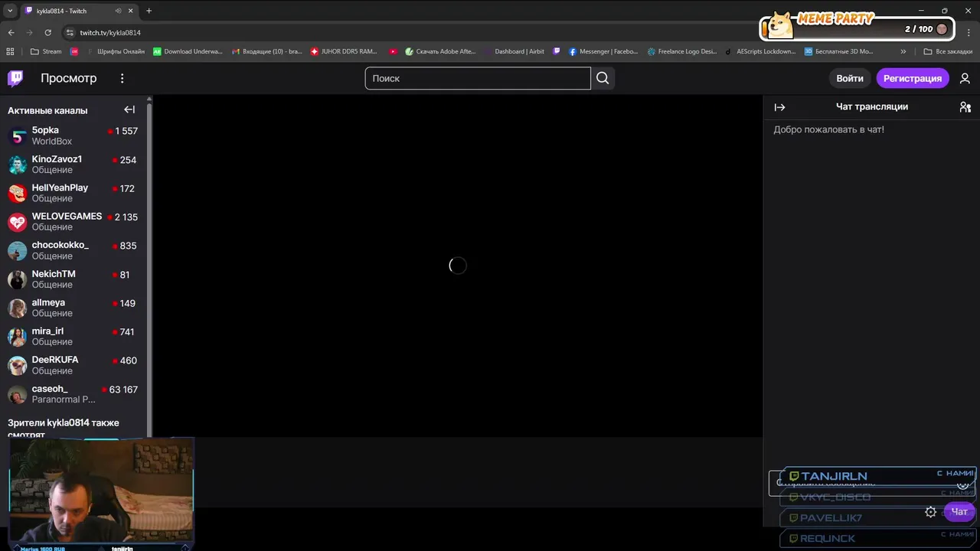Open Chrome three-dot menu

click(x=969, y=32)
